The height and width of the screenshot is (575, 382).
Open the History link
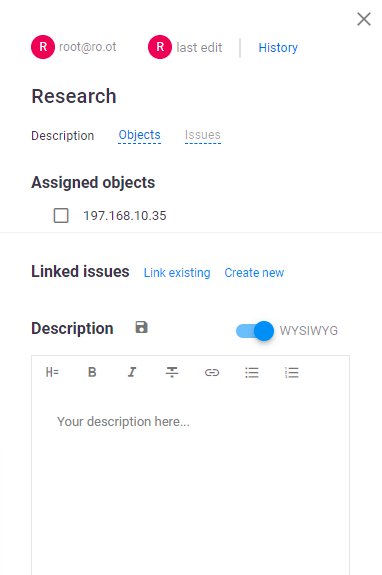[278, 48]
